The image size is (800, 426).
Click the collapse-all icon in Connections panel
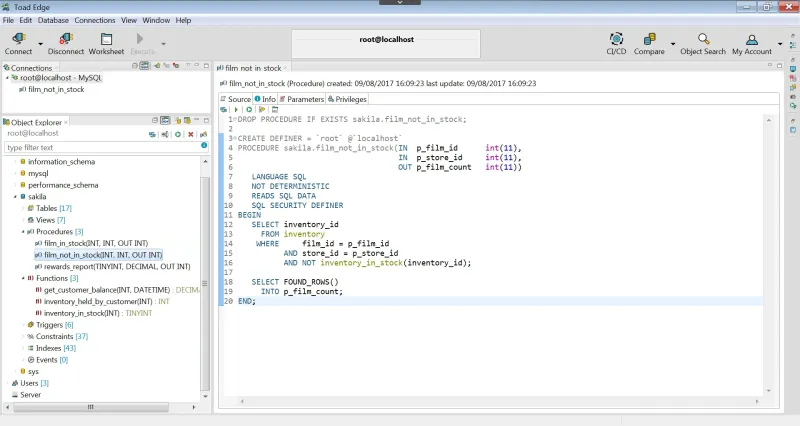point(135,66)
